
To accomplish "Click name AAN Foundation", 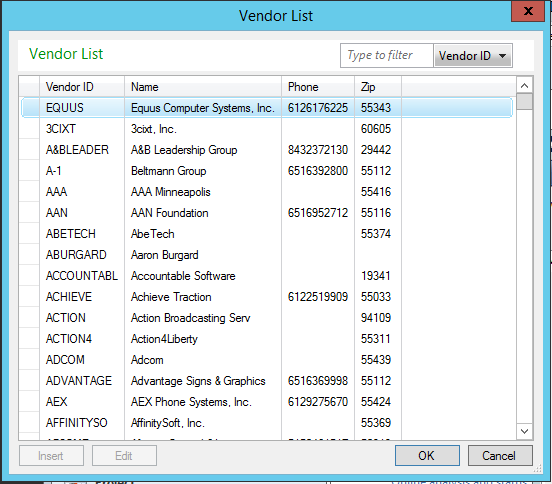I will [169, 213].
